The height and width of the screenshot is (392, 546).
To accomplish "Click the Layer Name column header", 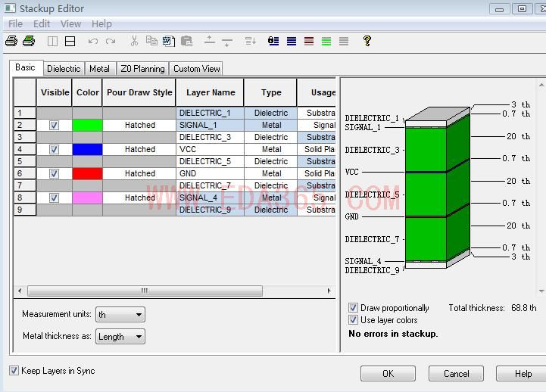I will [x=210, y=92].
